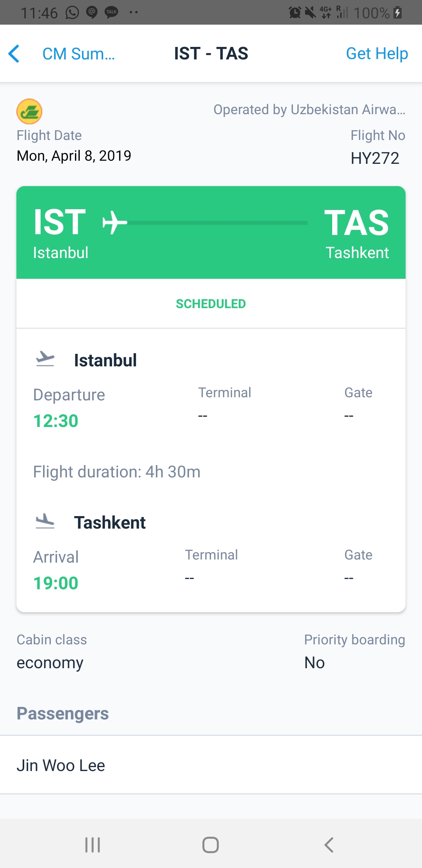
Task: Tap the departure time 12:30
Action: click(x=56, y=421)
